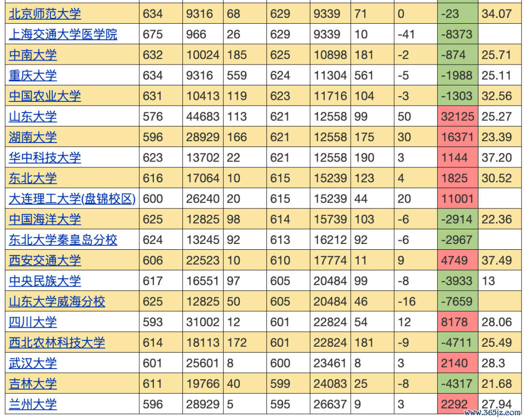Click the 中国海洋大学 link
524x420 pixels.
coord(45,219)
